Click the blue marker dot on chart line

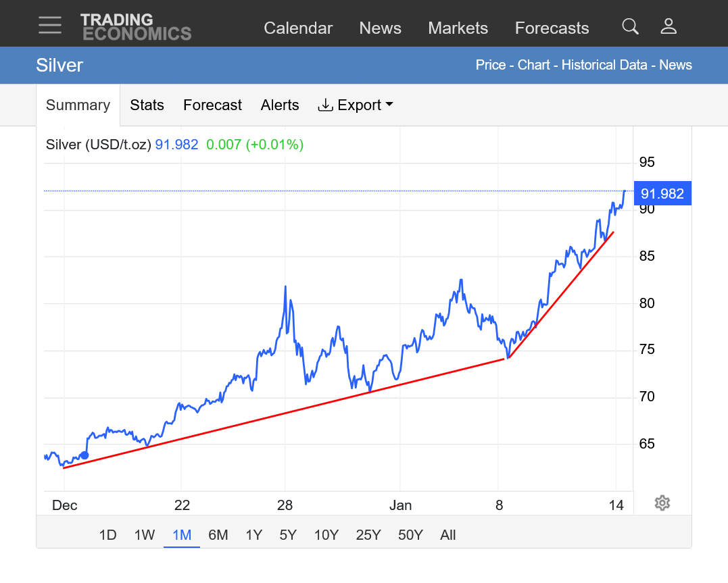coord(84,455)
